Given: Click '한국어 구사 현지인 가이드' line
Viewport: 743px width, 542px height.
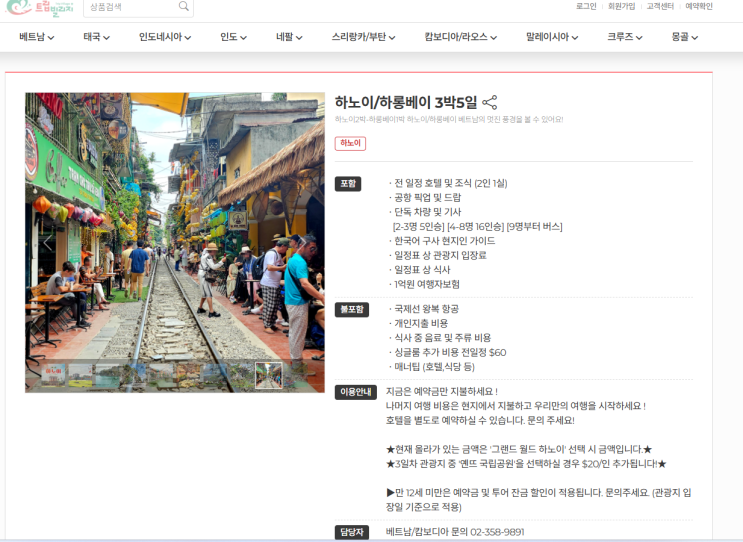Looking at the screenshot, I should tap(442, 241).
